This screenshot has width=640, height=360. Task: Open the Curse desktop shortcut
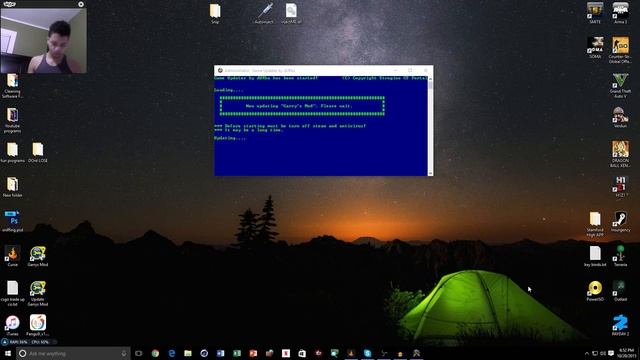tap(12, 256)
